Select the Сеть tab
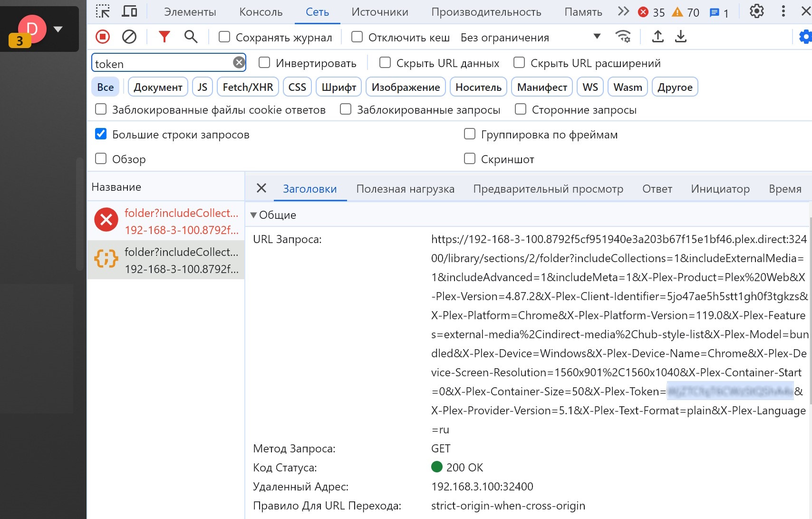 pos(317,12)
